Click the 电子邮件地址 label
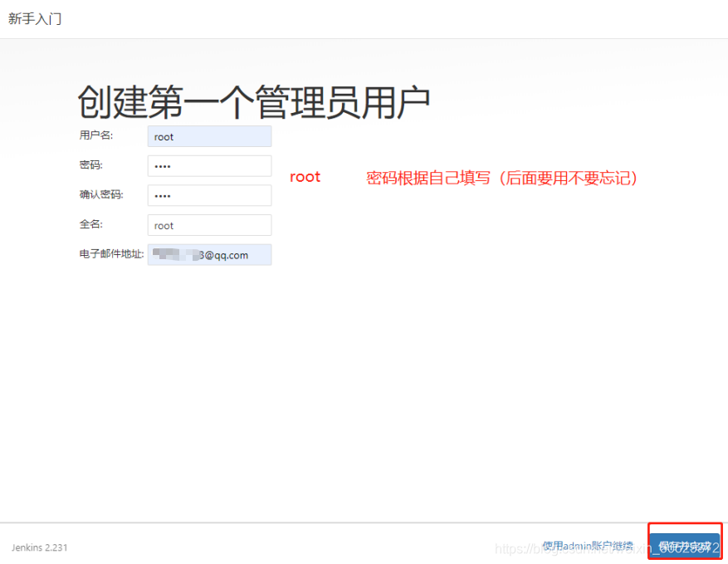Image resolution: width=728 pixels, height=564 pixels. [111, 254]
